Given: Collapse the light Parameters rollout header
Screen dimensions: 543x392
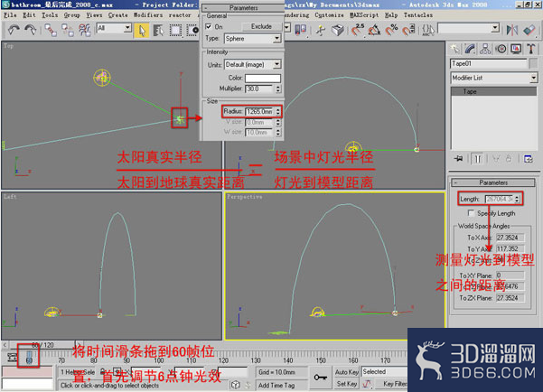Looking at the screenshot, I should (243, 7).
